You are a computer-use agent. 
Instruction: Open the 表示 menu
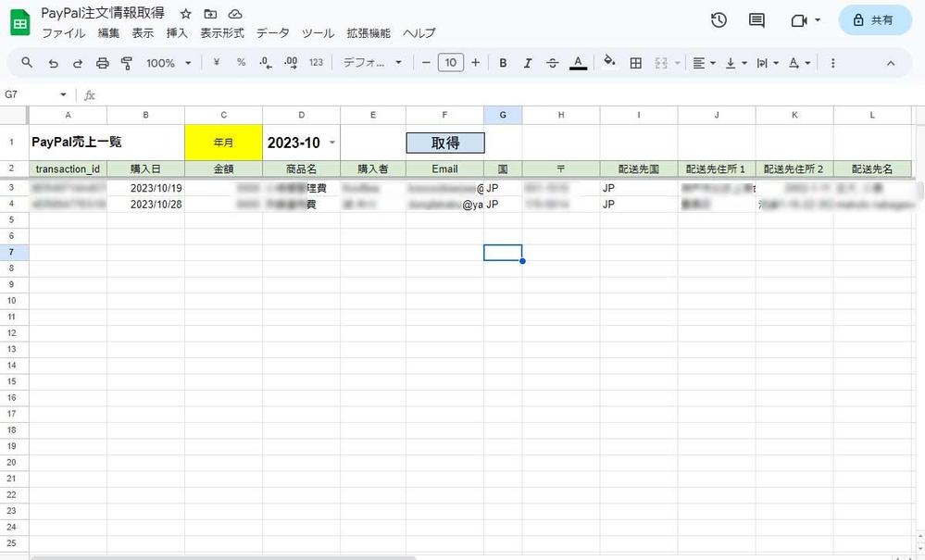click(x=143, y=33)
